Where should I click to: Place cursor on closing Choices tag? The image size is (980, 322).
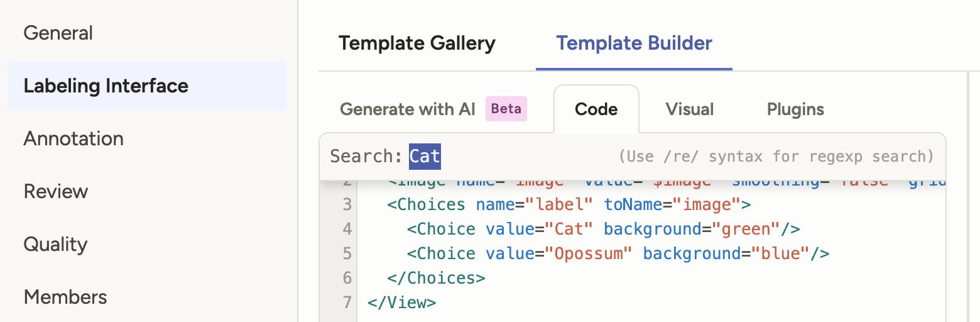coord(436,278)
